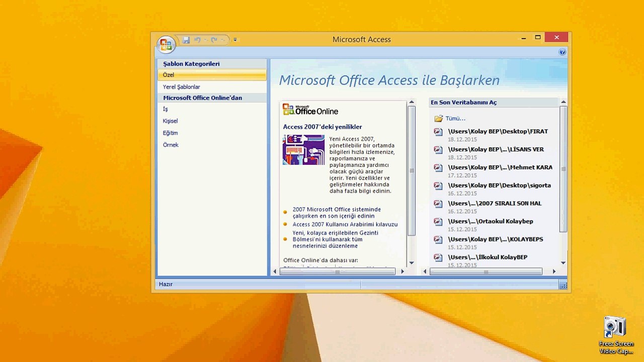
Task: Click the Office Online vertical scrollbar thumb
Action: pyautogui.click(x=412, y=171)
